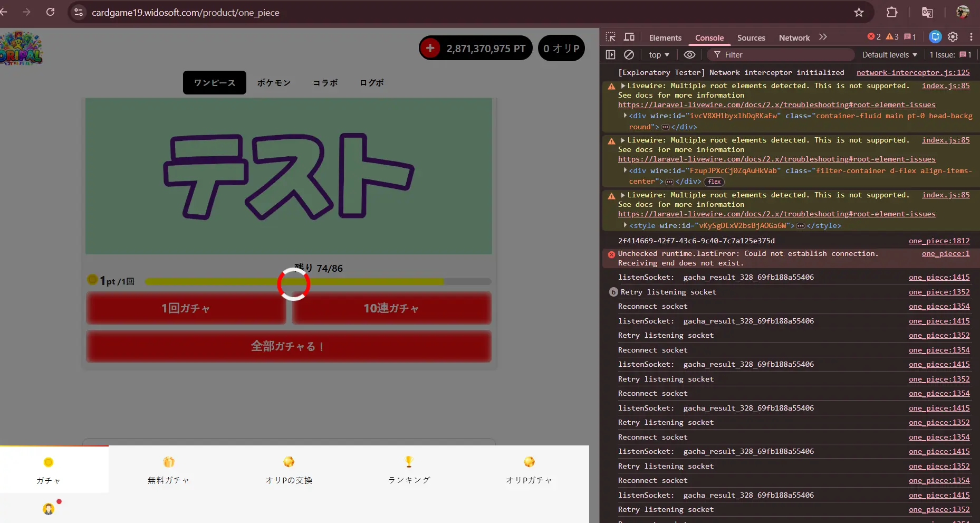The height and width of the screenshot is (523, 980).
Task: Activate the DevTools inspect element picker
Action: pyautogui.click(x=610, y=37)
